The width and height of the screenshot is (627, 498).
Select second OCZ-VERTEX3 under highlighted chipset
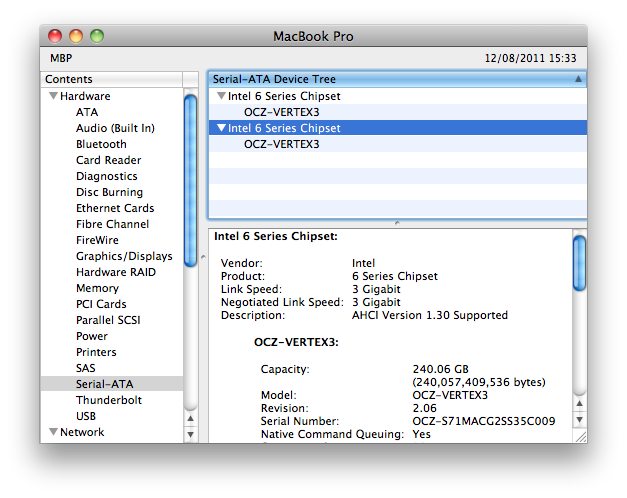[282, 144]
